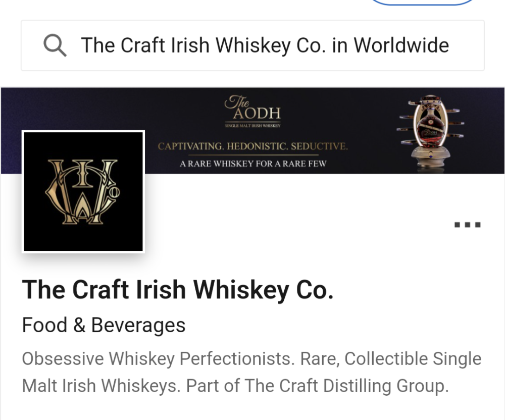Image resolution: width=505 pixels, height=420 pixels.
Task: Open the three-dot more options menu
Action: click(467, 225)
